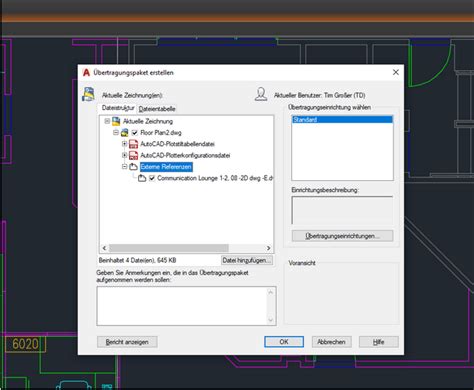This screenshot has width=474, height=390.
Task: Collapse the Aktuelle Zeichnung tree node
Action: 107,121
